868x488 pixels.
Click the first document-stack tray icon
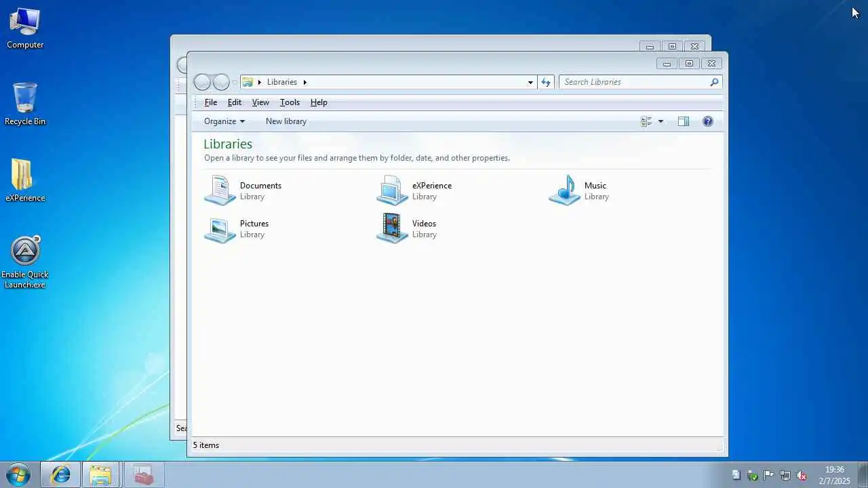736,475
